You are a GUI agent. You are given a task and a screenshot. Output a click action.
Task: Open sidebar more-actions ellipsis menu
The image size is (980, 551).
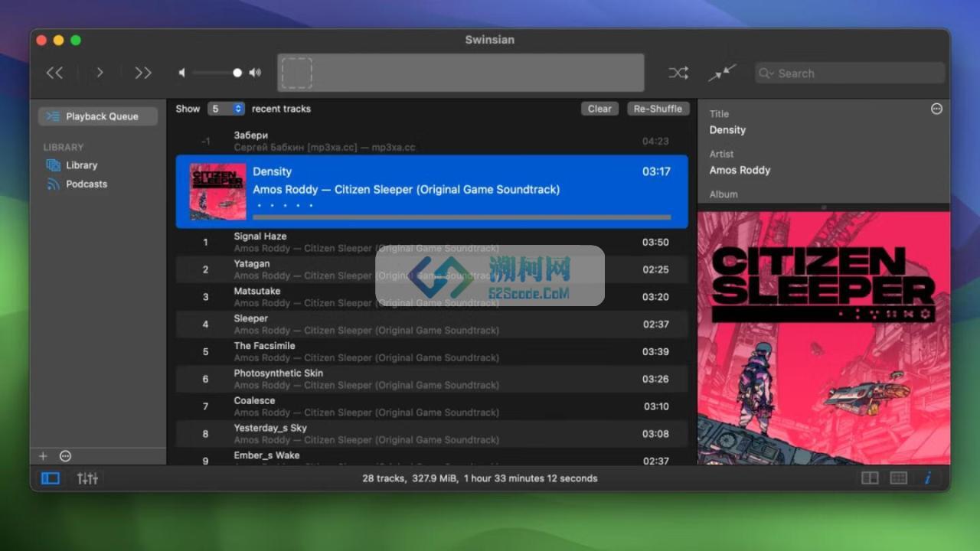point(65,456)
